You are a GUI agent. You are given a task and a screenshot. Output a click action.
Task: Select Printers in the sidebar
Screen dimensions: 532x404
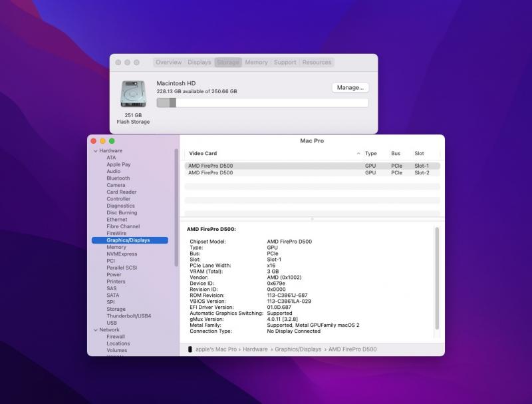coord(116,282)
